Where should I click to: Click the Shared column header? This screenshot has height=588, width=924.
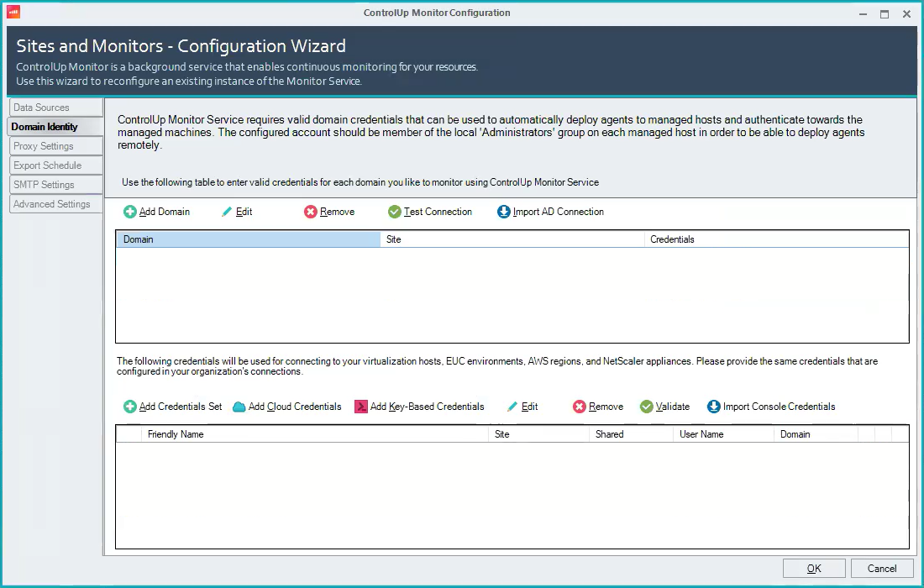point(631,434)
